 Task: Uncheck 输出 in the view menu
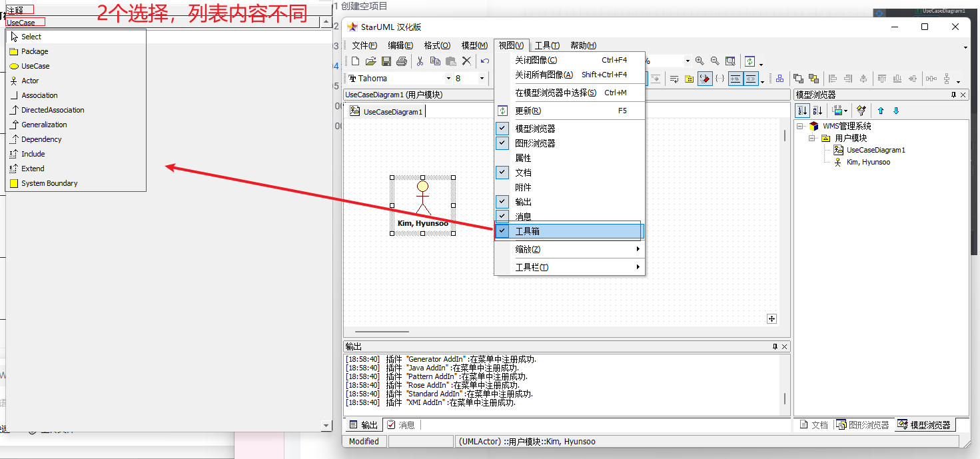pyautogui.click(x=569, y=202)
